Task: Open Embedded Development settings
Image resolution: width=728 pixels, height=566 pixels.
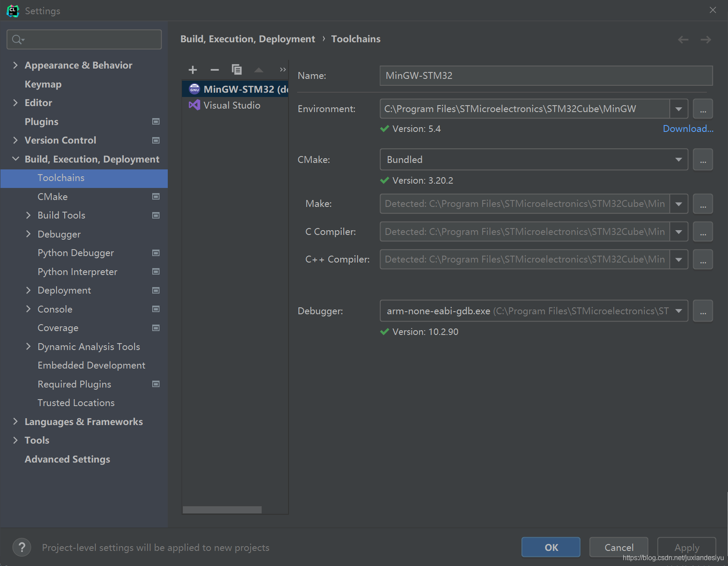Action: (x=91, y=365)
